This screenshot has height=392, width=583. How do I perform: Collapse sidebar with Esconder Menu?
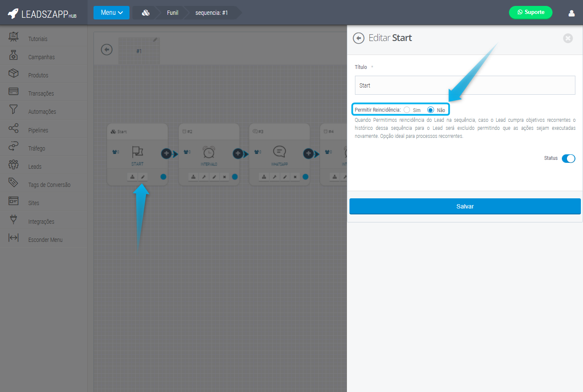pyautogui.click(x=45, y=240)
